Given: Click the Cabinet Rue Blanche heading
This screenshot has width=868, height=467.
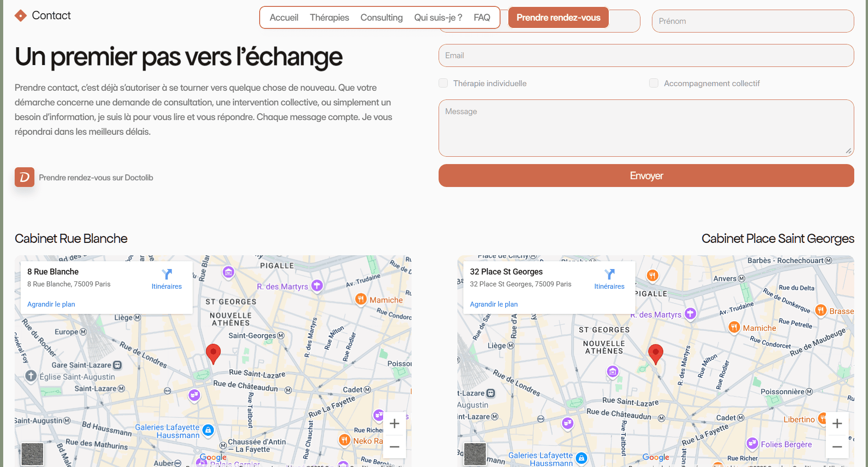Looking at the screenshot, I should tap(71, 238).
